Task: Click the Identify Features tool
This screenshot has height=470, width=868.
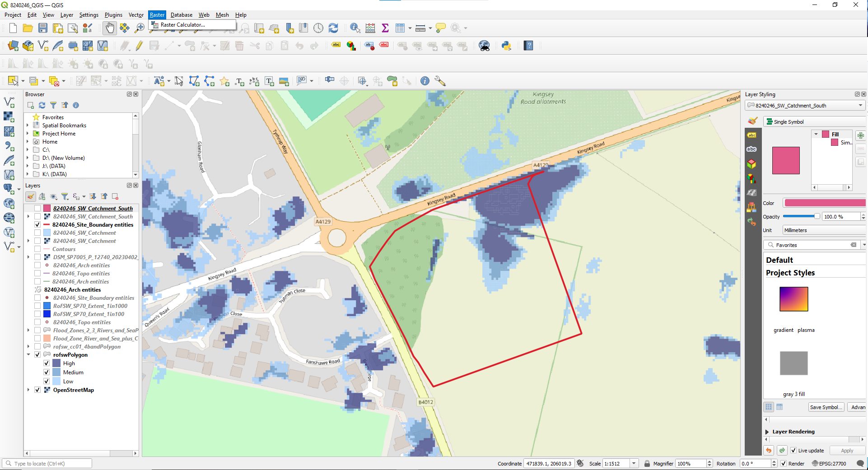Action: point(355,28)
